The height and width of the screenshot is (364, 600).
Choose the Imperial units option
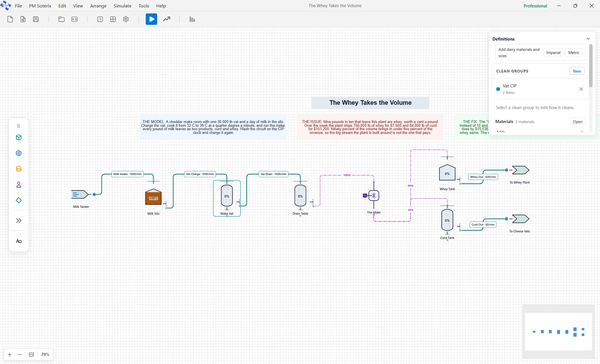pos(553,53)
